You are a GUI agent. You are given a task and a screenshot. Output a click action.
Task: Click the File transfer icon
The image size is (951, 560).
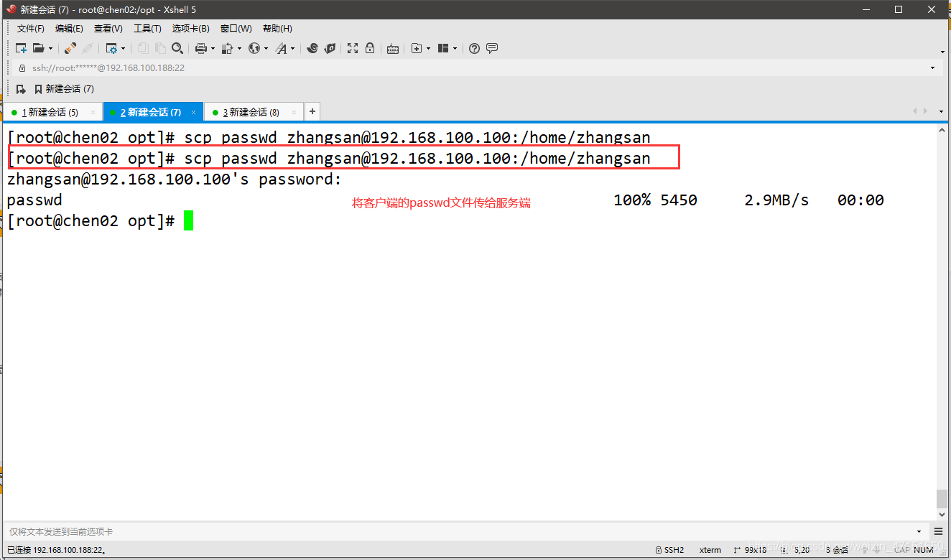(228, 48)
